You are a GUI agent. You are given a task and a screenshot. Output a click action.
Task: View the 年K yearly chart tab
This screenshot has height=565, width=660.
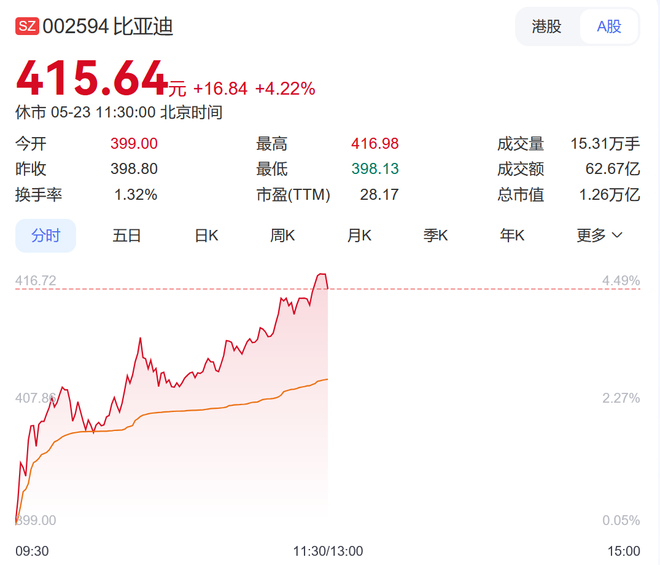tap(512, 236)
